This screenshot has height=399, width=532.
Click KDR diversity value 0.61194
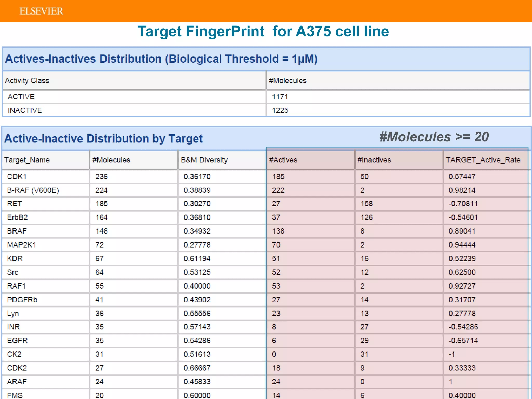(197, 259)
